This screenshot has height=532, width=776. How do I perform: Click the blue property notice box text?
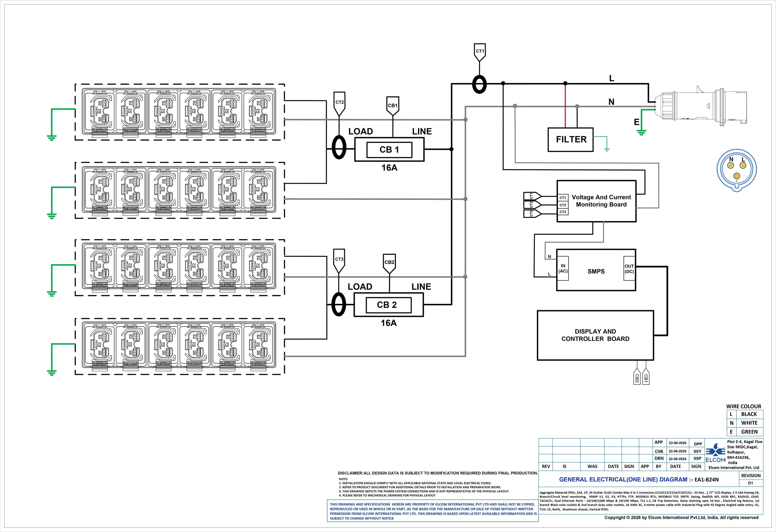(x=433, y=511)
